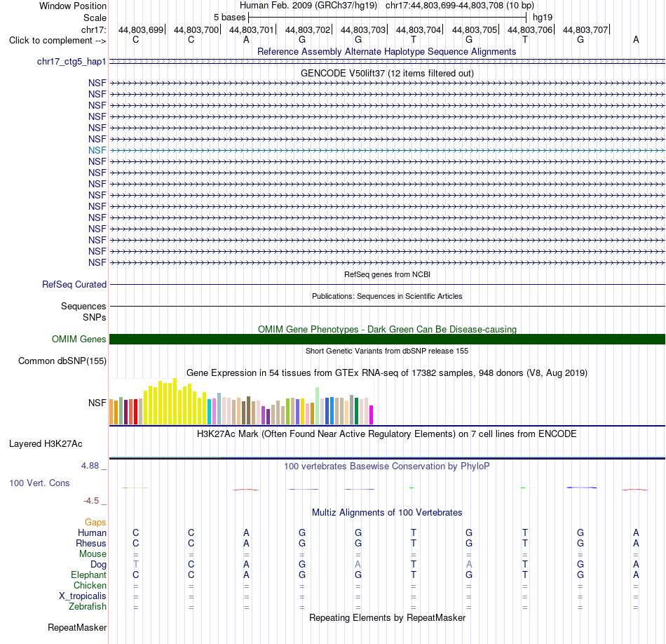Screen dimensions: 666x644
Task: Click coordinate label 44,803,702
Action: pyautogui.click(x=308, y=29)
